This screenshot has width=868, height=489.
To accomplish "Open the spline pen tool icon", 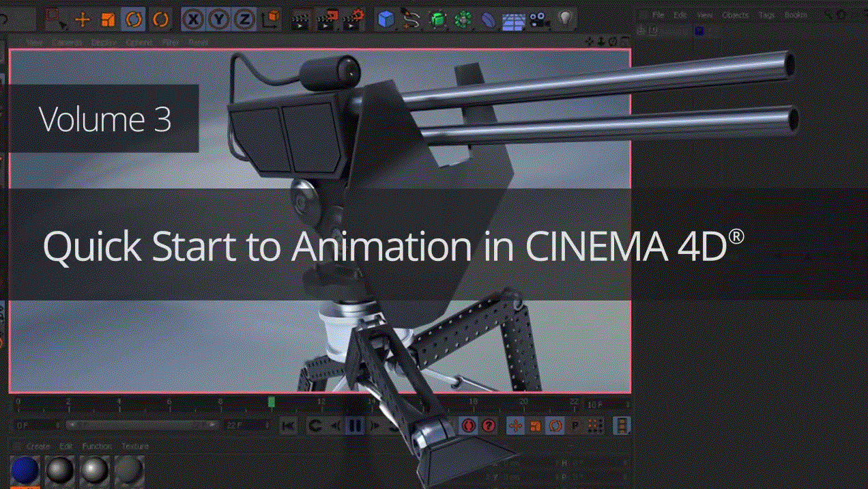I will (411, 20).
